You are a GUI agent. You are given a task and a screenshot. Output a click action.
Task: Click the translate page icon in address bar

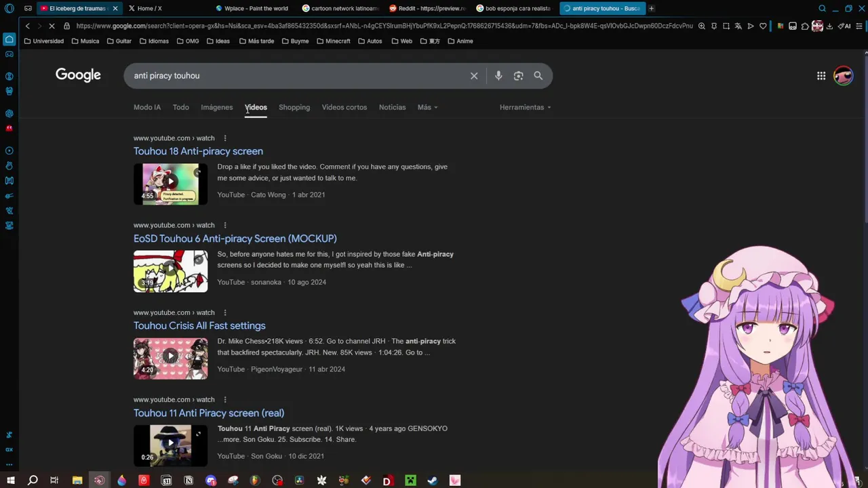point(738,26)
